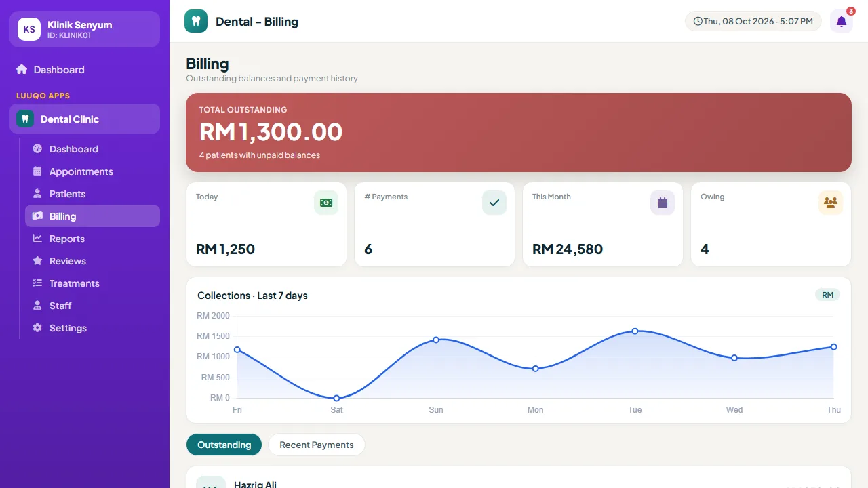Click the Appointments calendar icon in sidebar

[37, 171]
